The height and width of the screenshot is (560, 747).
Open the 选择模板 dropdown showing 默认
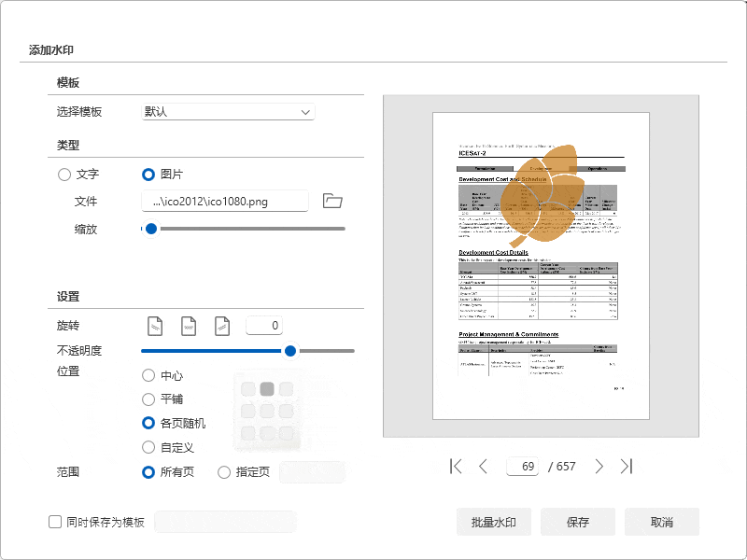click(x=229, y=111)
